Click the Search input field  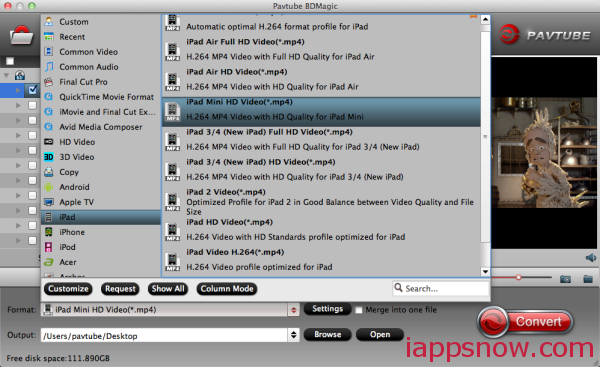click(x=441, y=288)
